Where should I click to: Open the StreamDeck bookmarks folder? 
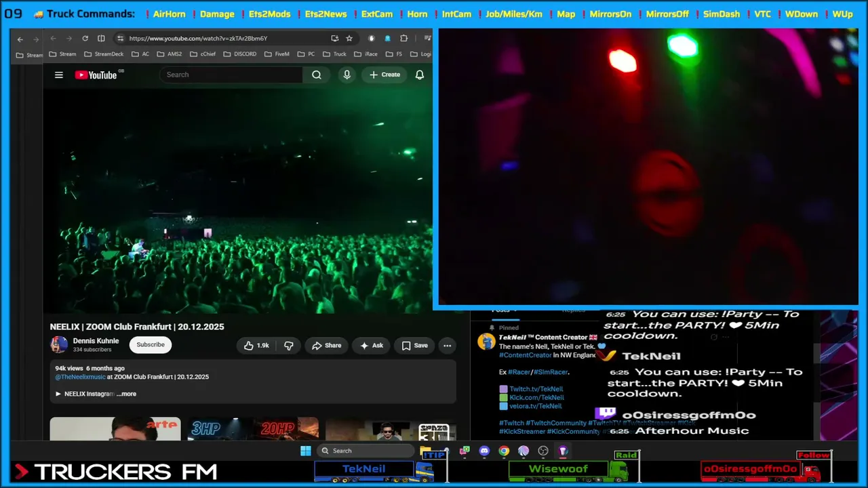[x=104, y=54]
